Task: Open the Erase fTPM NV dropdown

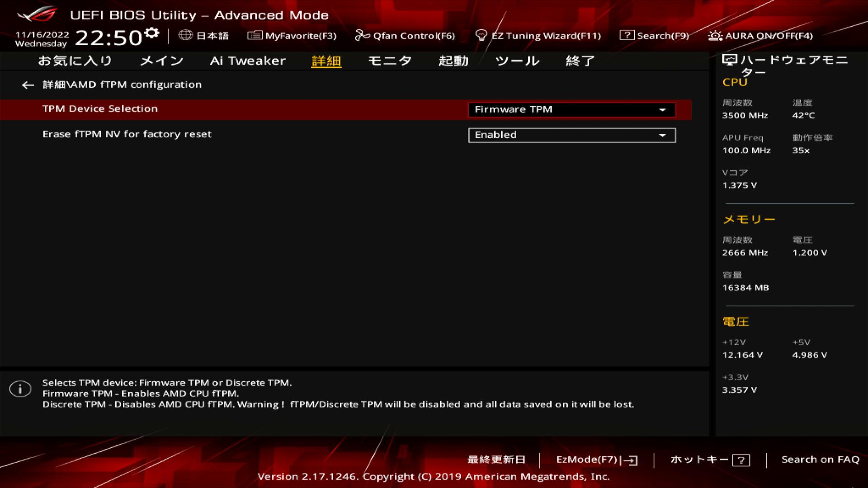Action: click(571, 135)
